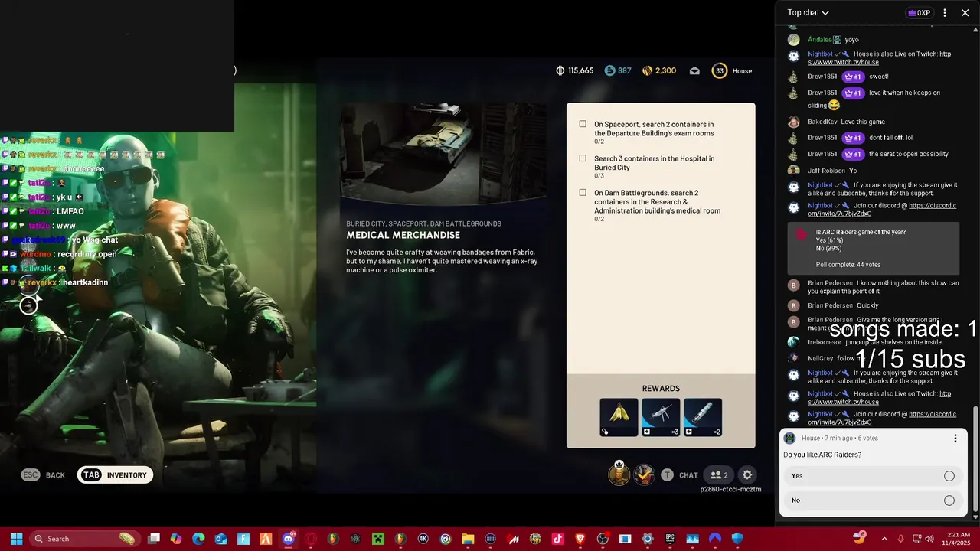This screenshot has width=980, height=551.
Task: Click the ESC BACK button
Action: 43,475
